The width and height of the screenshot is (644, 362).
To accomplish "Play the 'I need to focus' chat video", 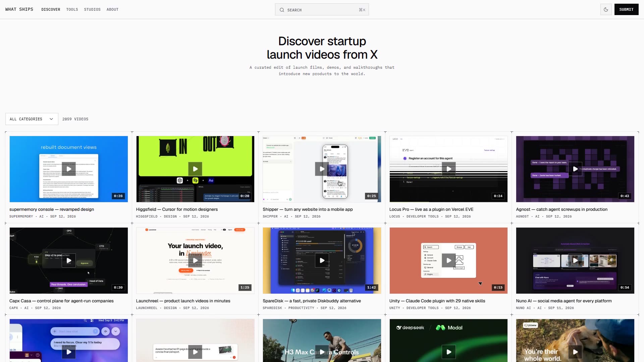I will (68, 352).
